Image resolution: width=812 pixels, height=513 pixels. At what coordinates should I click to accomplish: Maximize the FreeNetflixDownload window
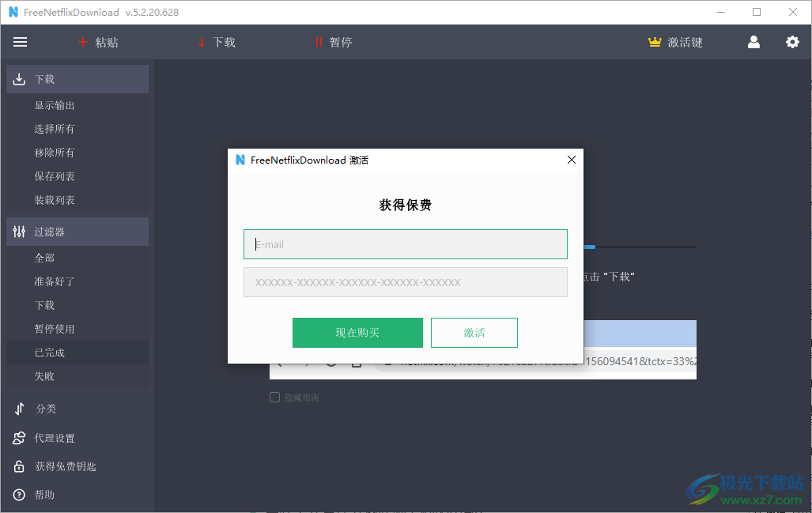[757, 12]
